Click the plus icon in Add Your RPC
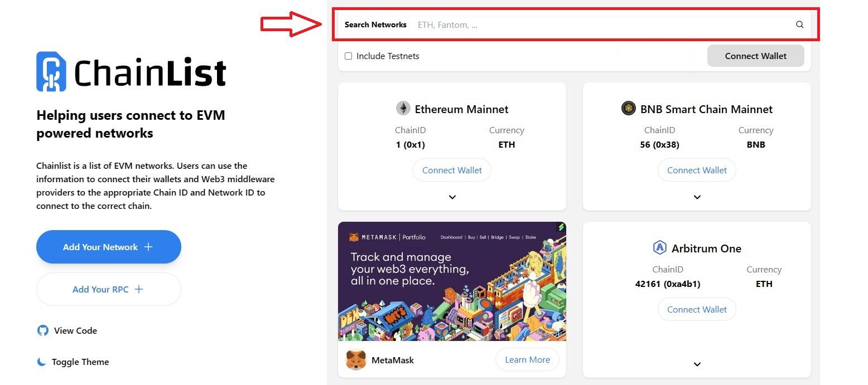Image resolution: width=868 pixels, height=385 pixels. (139, 289)
